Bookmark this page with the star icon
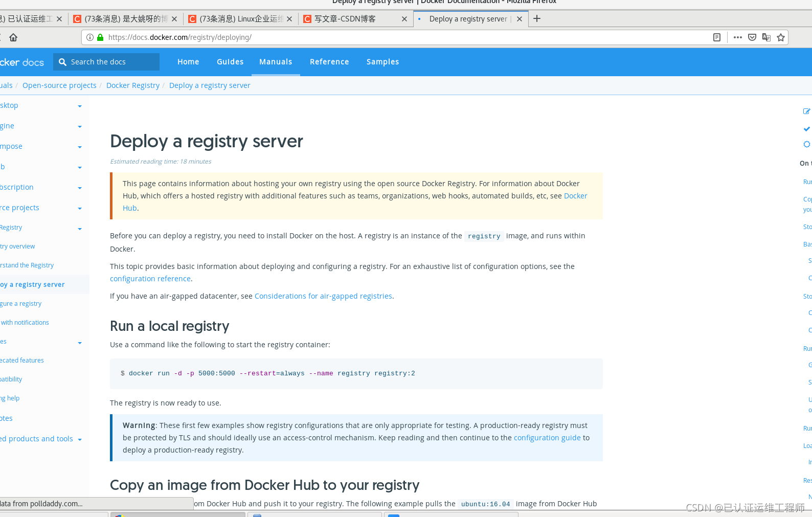 [x=781, y=37]
